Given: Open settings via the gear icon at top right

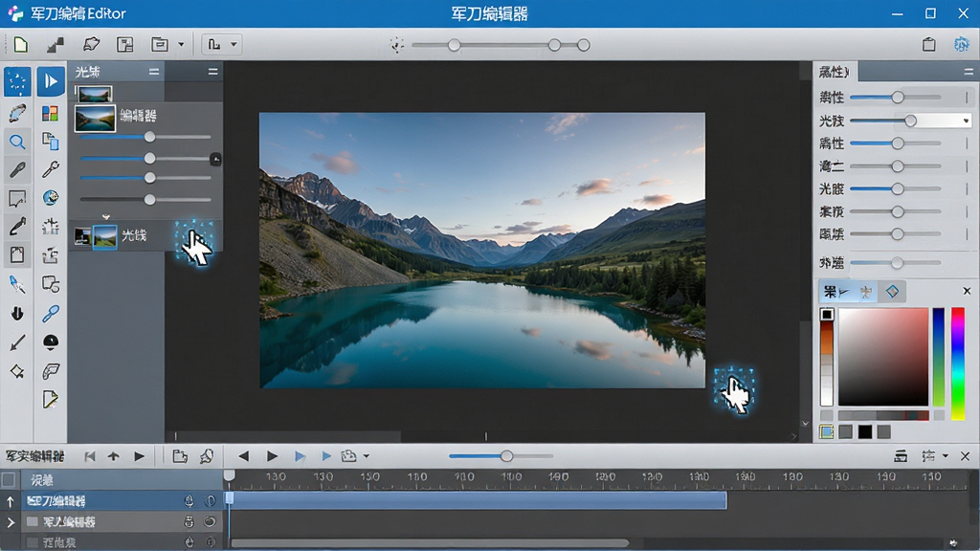Looking at the screenshot, I should (x=961, y=44).
